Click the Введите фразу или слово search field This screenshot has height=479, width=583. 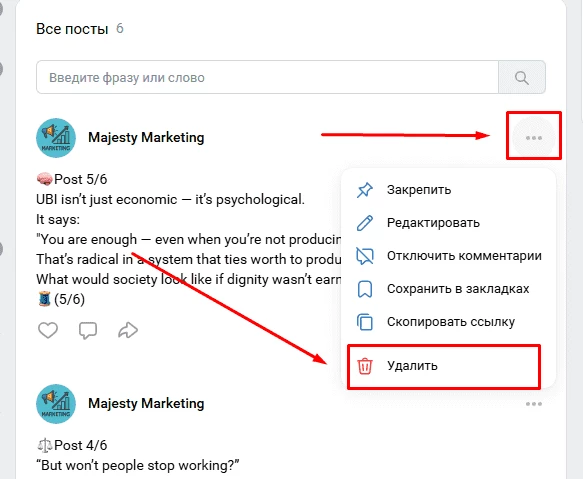pyautogui.click(x=267, y=77)
